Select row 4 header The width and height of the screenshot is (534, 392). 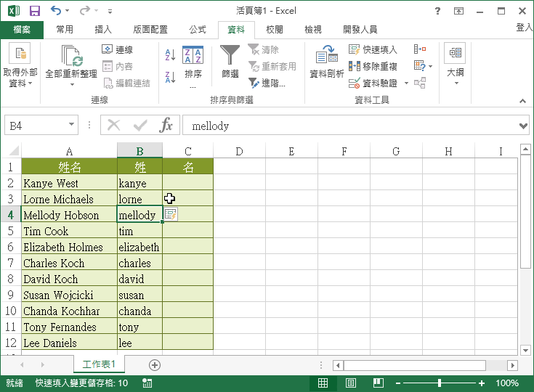click(x=11, y=215)
